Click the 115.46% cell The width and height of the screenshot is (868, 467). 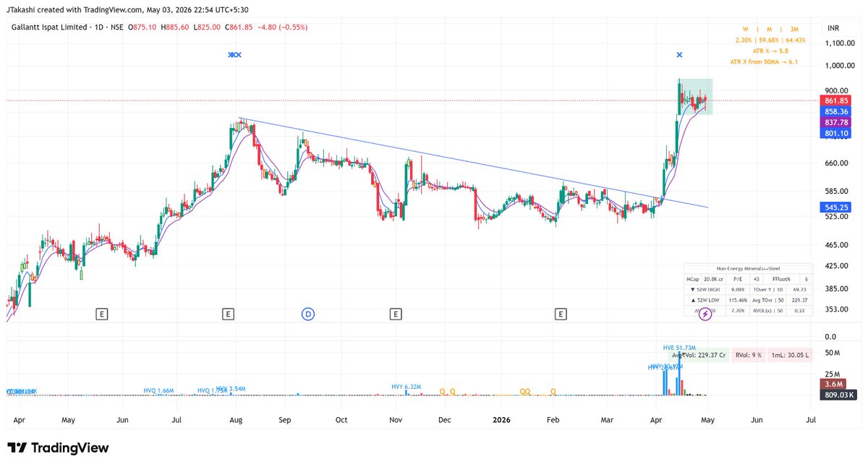point(739,301)
